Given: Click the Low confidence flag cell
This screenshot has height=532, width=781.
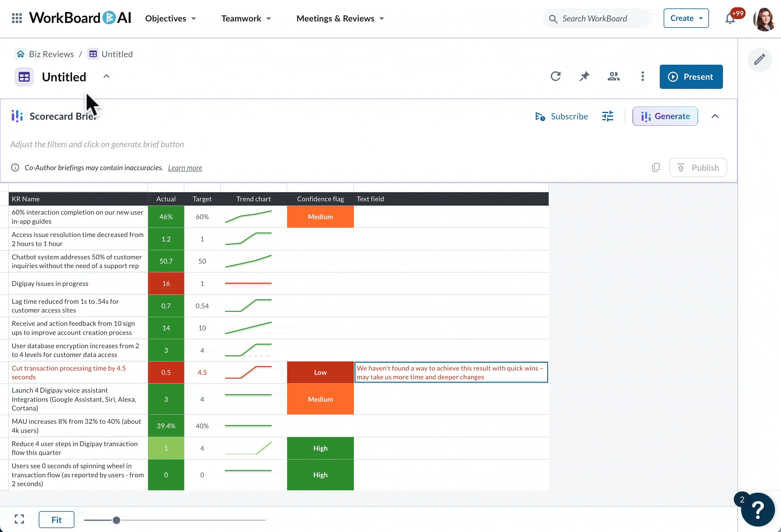Looking at the screenshot, I should [320, 372].
